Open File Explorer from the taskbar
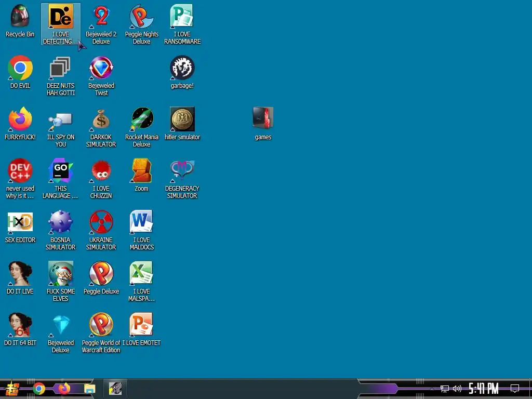The width and height of the screenshot is (532, 399). tap(89, 389)
